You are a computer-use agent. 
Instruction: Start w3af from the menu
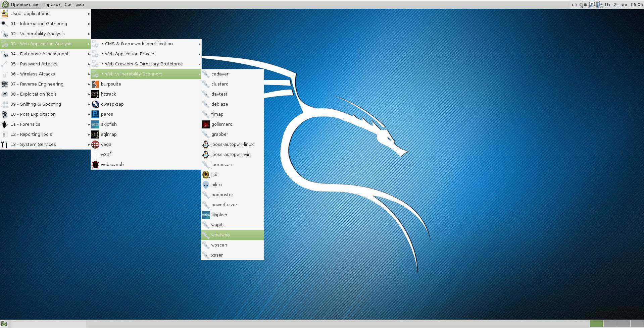(x=146, y=155)
